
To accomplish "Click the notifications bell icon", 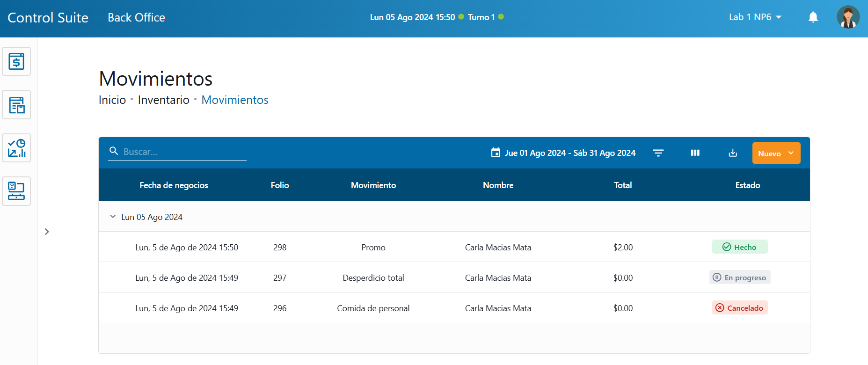I will click(813, 17).
